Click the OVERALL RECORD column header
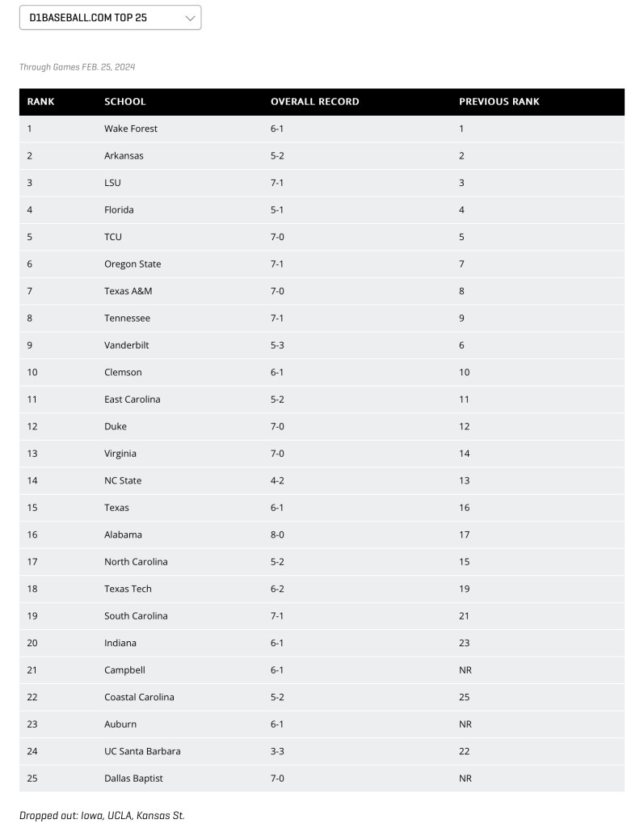Image resolution: width=644 pixels, height=828 pixels. (314, 102)
